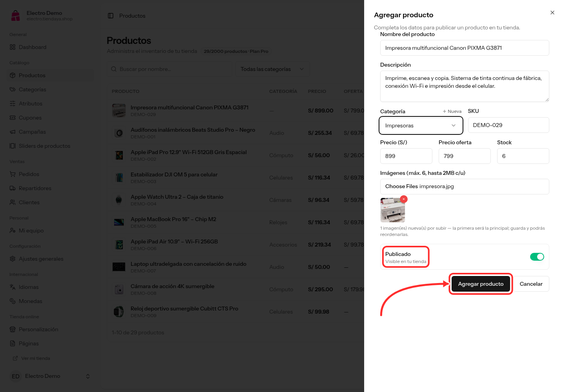
Task: Click the Resize handle of Descripción textarea
Action: [547, 100]
